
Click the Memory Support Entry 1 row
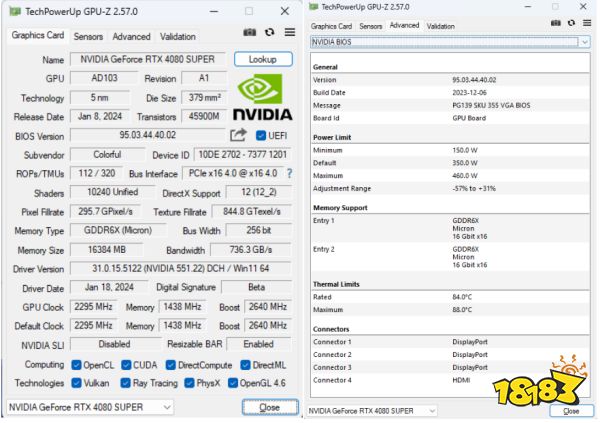[x=450, y=229]
